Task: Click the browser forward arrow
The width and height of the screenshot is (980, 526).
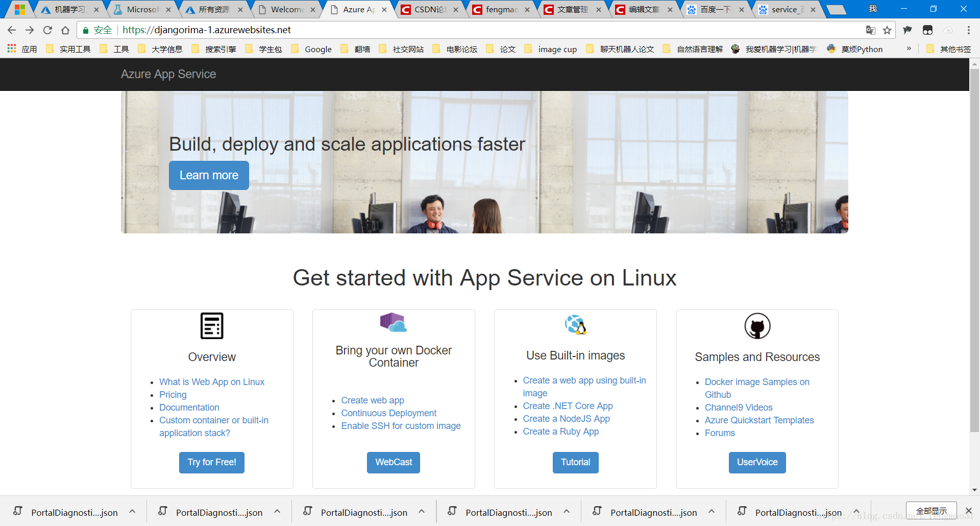Action: click(x=30, y=30)
